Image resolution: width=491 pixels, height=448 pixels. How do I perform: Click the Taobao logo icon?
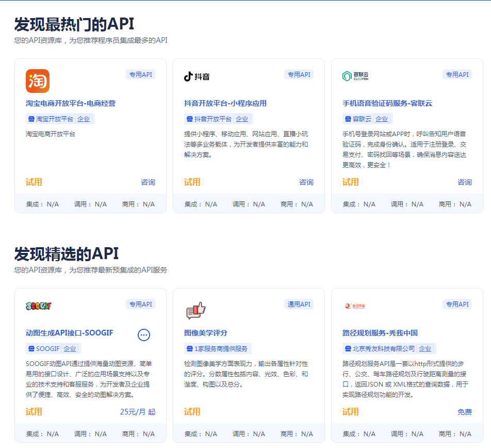coord(38,82)
